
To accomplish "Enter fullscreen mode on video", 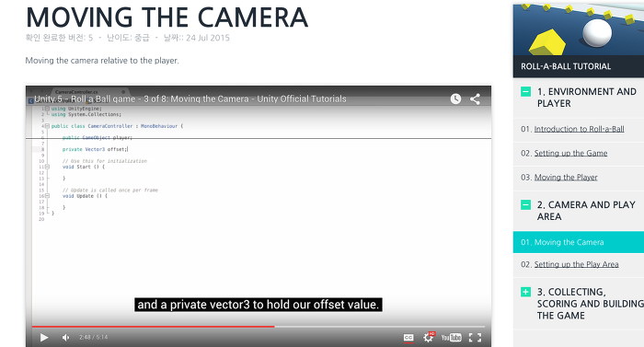I will tap(476, 338).
